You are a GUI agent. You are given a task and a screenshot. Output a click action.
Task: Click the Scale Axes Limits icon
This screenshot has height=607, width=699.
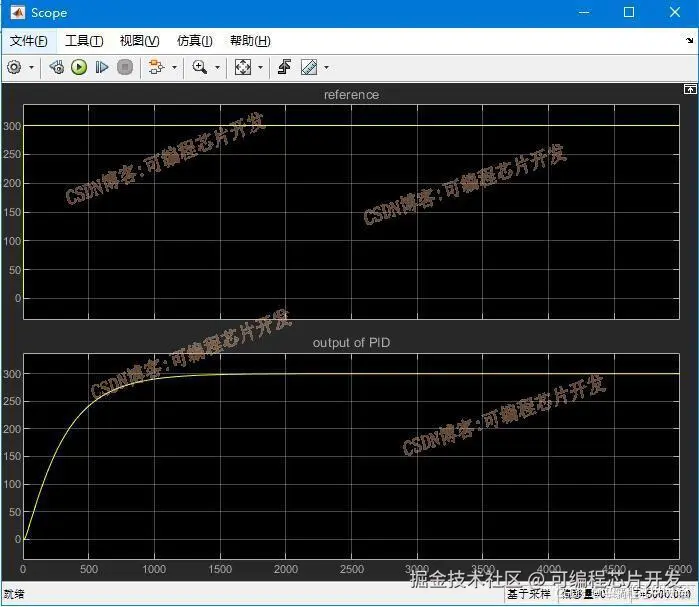click(243, 67)
